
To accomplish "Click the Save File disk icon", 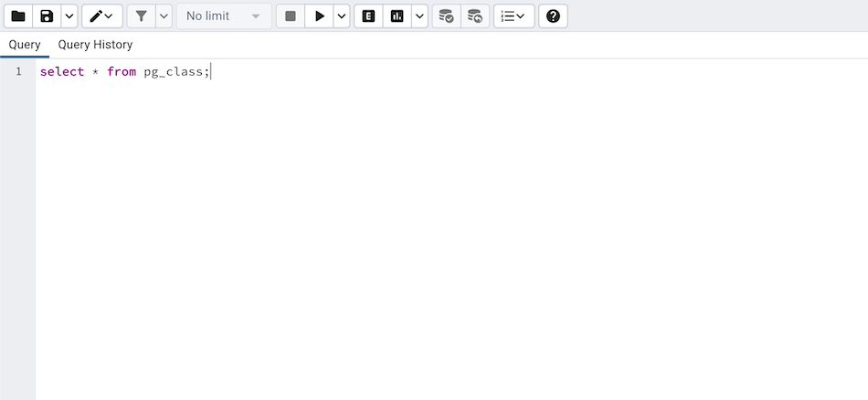I will 47,16.
